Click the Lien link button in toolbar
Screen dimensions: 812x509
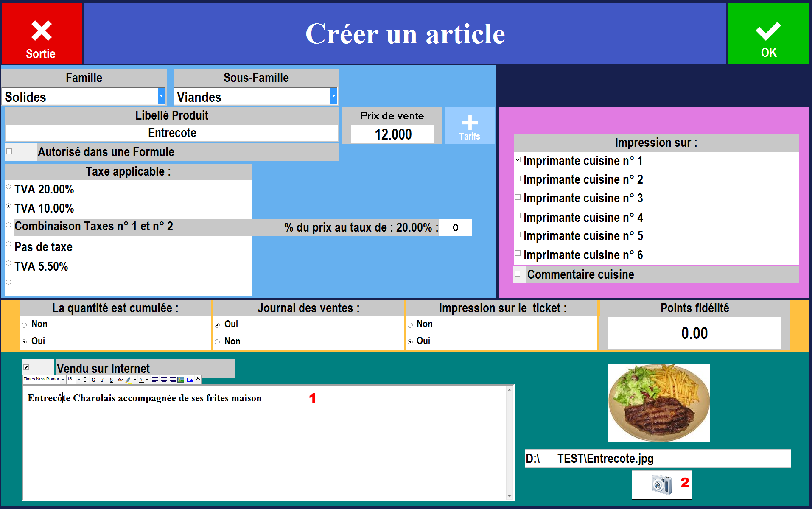point(190,380)
